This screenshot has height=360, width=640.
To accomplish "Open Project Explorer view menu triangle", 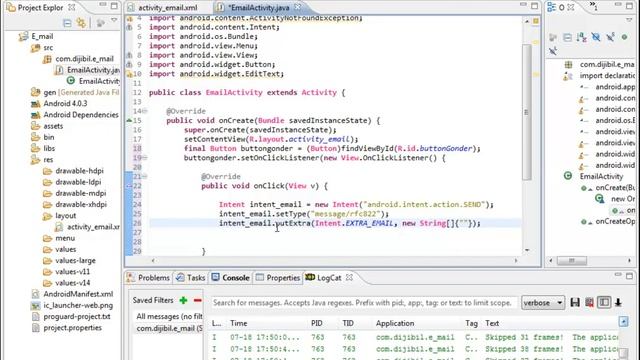I will tap(114, 20).
